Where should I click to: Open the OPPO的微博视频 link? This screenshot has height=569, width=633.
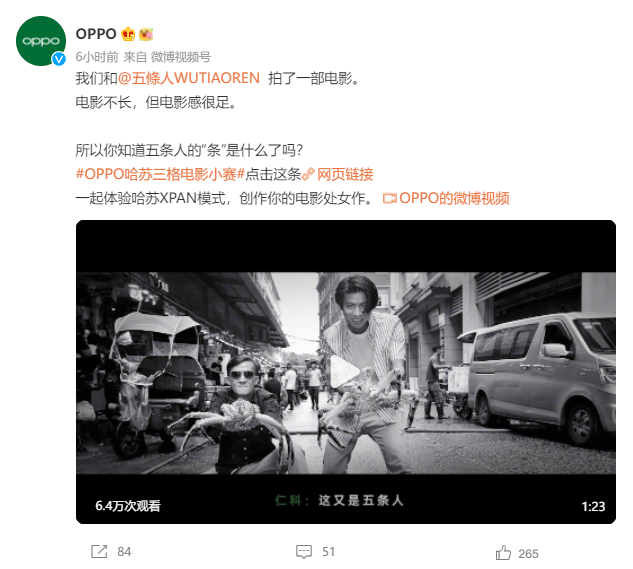[x=454, y=198]
